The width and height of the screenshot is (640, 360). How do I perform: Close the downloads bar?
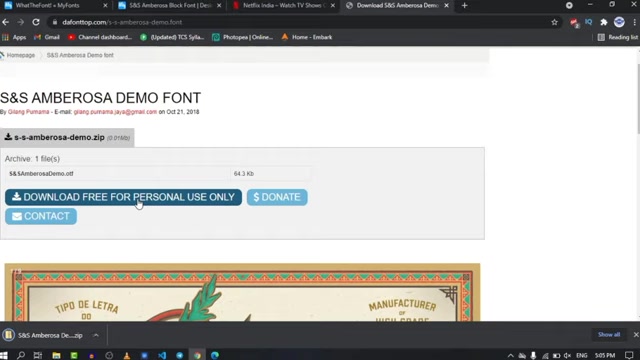pos(636,335)
